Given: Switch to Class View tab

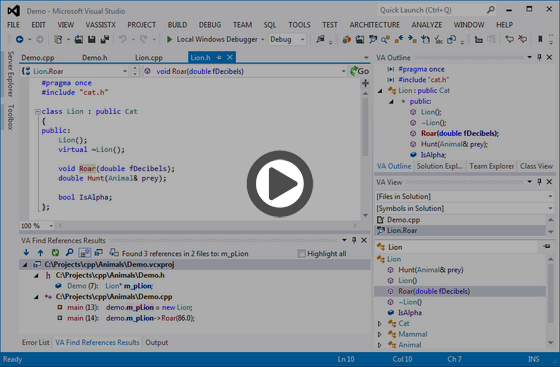Looking at the screenshot, I should [536, 166].
